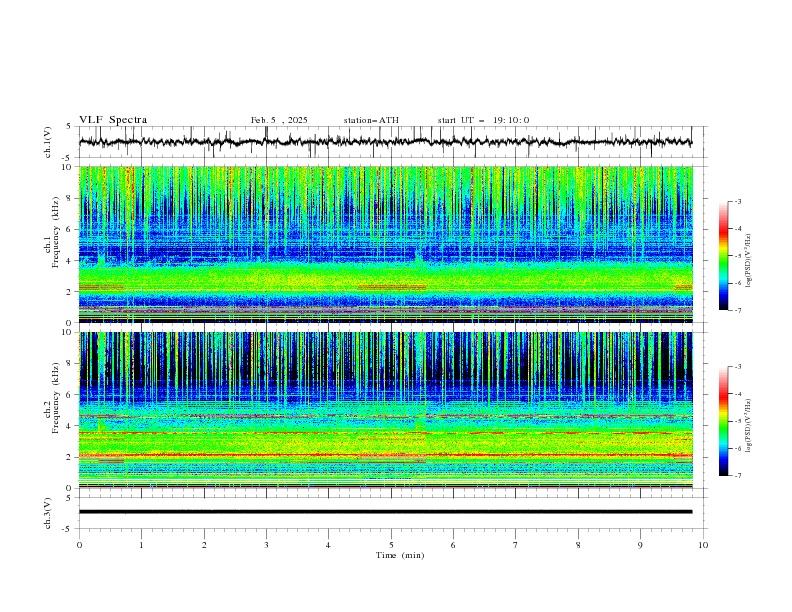Click the "10" tick on the Time axis

click(703, 545)
